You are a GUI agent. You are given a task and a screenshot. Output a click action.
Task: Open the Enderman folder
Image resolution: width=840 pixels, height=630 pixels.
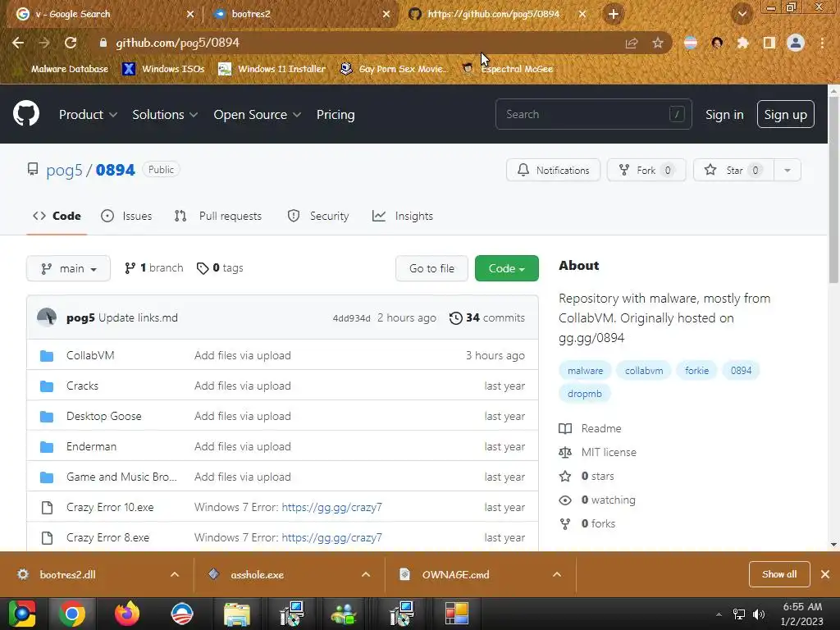91,447
